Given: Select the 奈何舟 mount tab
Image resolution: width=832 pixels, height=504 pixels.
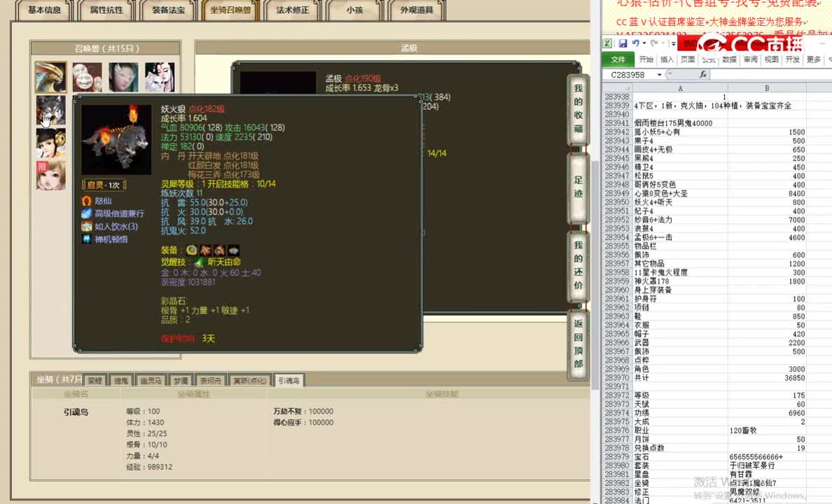Looking at the screenshot, I should coord(211,380).
